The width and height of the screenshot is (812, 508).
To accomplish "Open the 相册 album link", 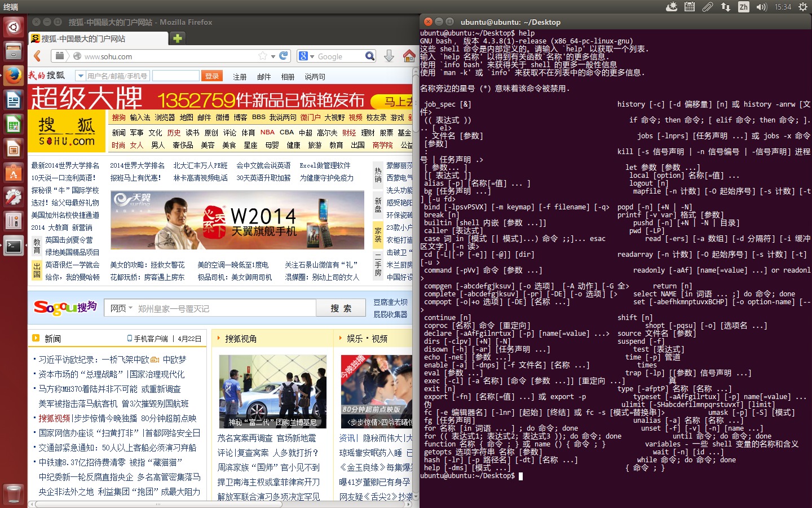I will click(x=288, y=77).
